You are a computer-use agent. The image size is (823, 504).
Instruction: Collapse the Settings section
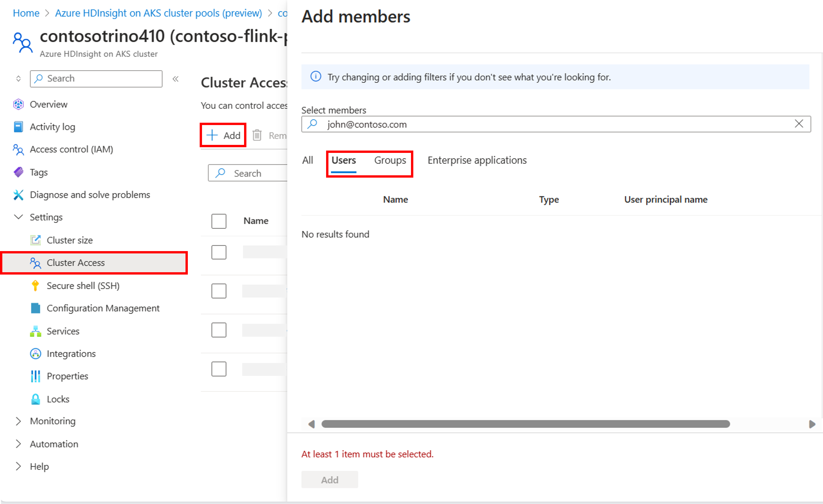(x=18, y=217)
